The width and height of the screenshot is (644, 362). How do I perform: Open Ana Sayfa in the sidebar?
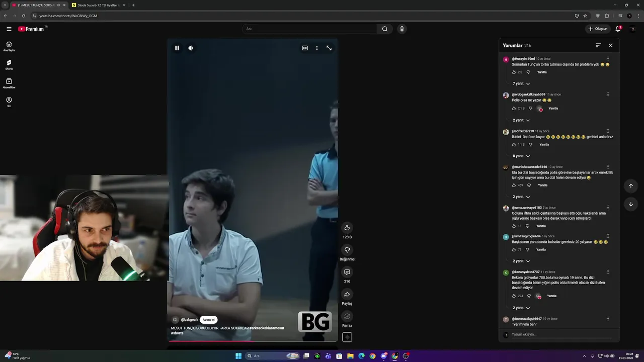coord(9,46)
